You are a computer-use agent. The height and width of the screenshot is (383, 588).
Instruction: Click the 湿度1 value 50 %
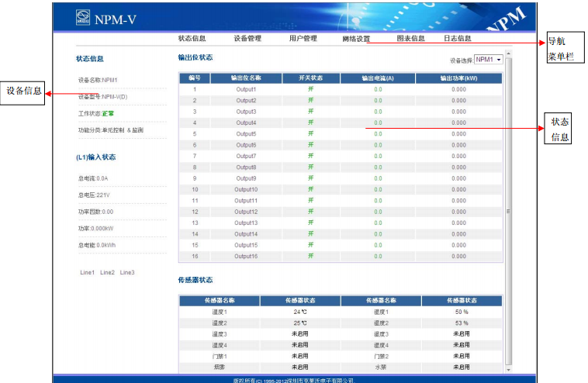point(462,312)
